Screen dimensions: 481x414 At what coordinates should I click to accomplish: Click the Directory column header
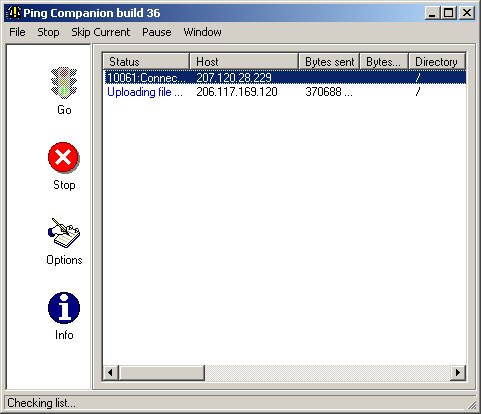tap(437, 62)
